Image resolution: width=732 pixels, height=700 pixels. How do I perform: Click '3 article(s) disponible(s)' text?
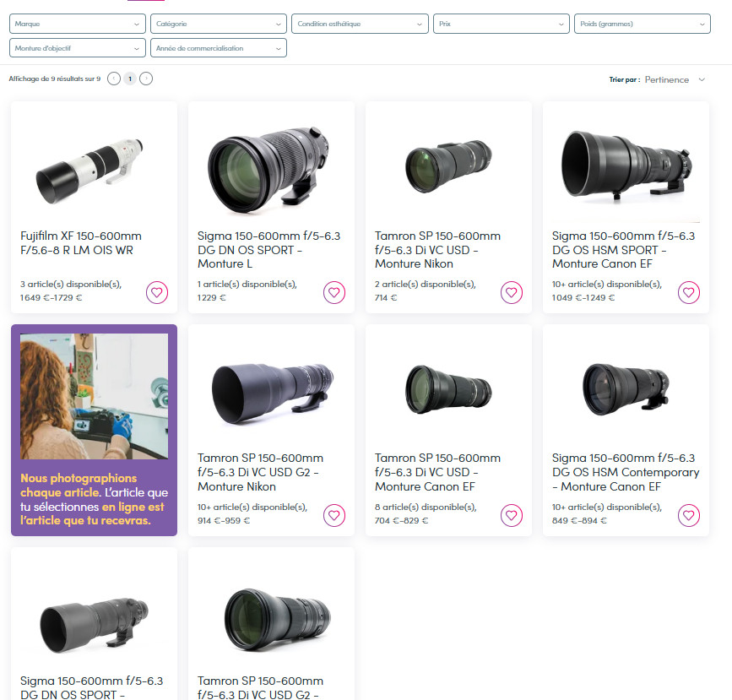click(70, 284)
